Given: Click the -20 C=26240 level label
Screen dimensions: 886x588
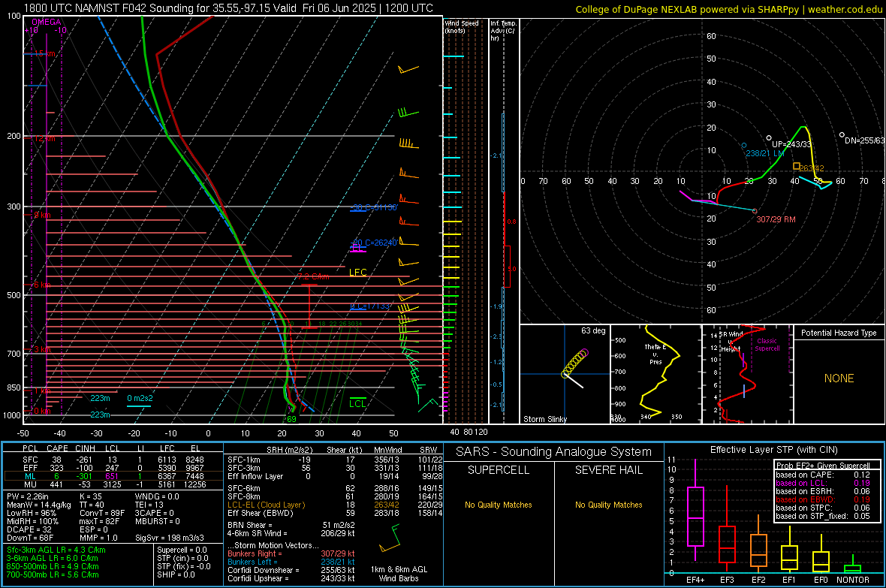Looking at the screenshot, I should (373, 243).
